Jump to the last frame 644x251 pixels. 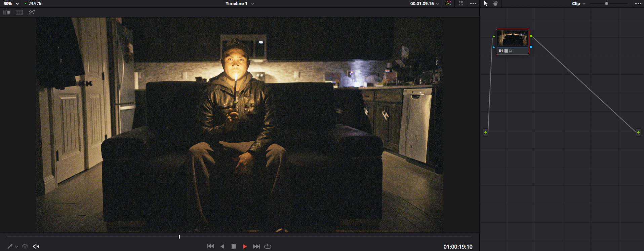click(256, 246)
